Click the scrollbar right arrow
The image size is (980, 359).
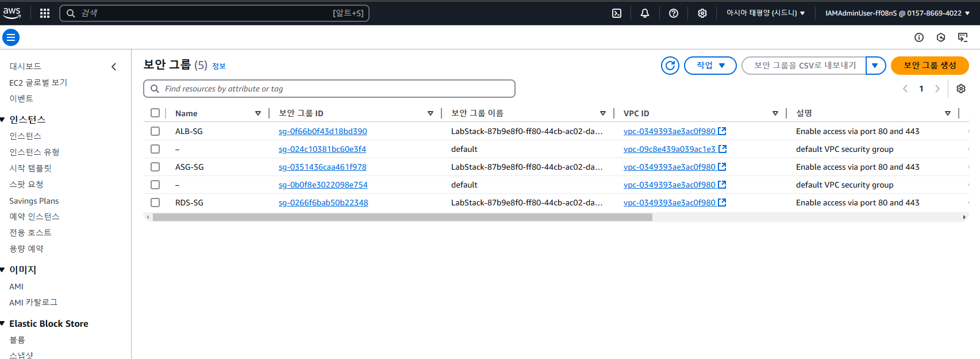964,217
